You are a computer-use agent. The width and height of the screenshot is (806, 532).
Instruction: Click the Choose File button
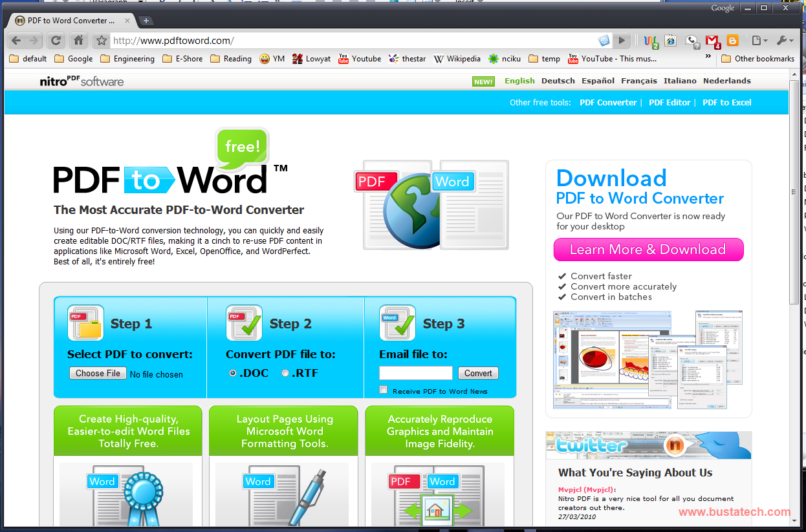[x=98, y=373]
